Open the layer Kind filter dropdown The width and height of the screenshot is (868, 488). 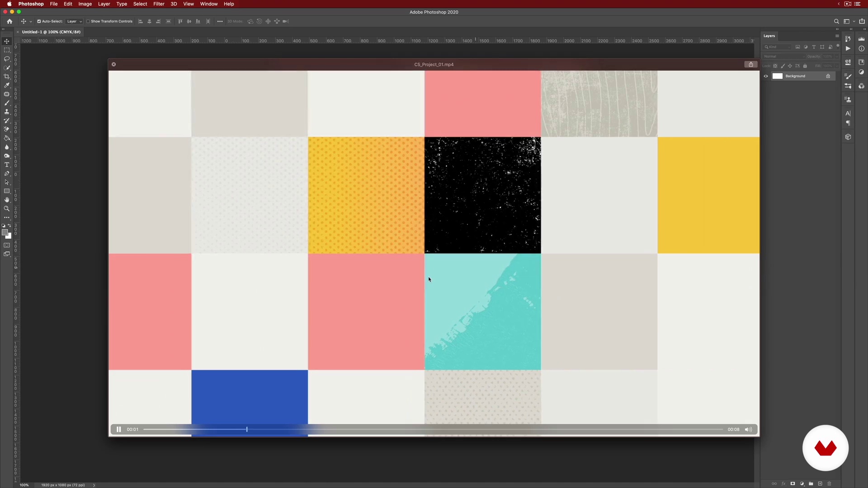[x=777, y=47]
